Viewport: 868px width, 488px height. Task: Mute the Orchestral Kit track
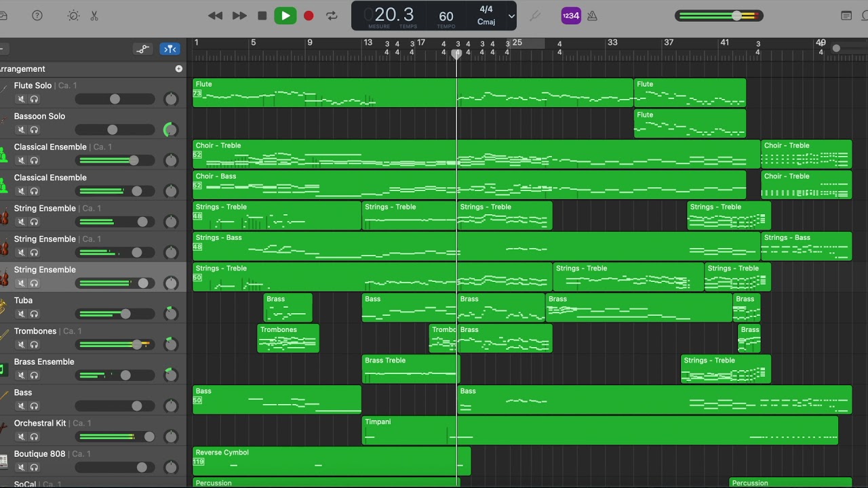pos(21,436)
